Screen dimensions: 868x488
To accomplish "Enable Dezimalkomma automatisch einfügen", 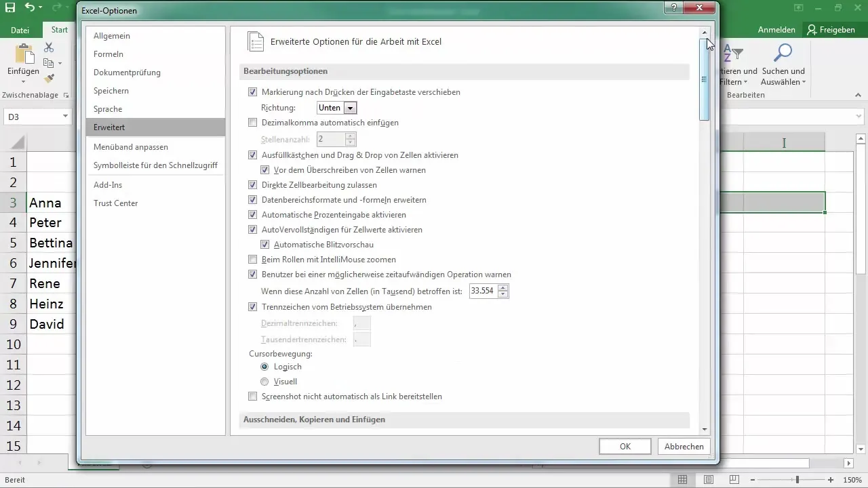I will tap(253, 123).
